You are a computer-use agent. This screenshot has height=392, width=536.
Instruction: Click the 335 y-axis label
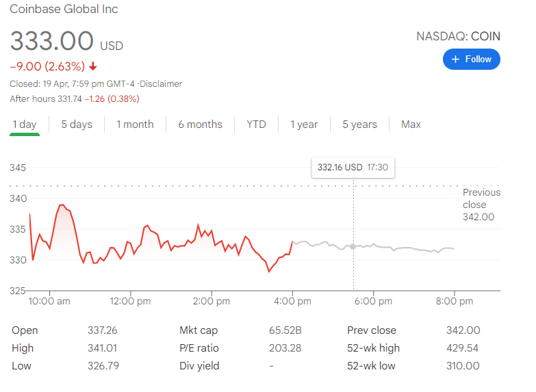point(18,229)
